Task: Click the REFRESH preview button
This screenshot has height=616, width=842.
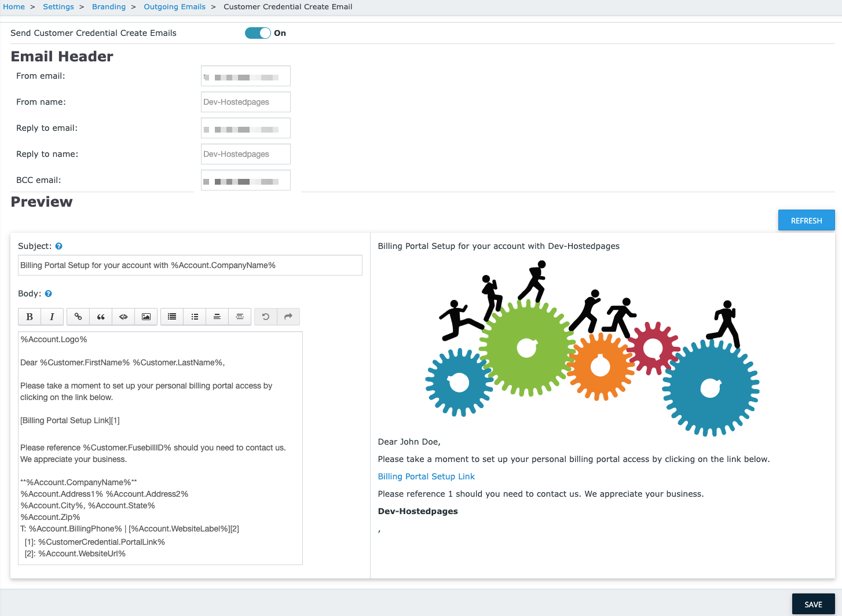Action: point(806,220)
